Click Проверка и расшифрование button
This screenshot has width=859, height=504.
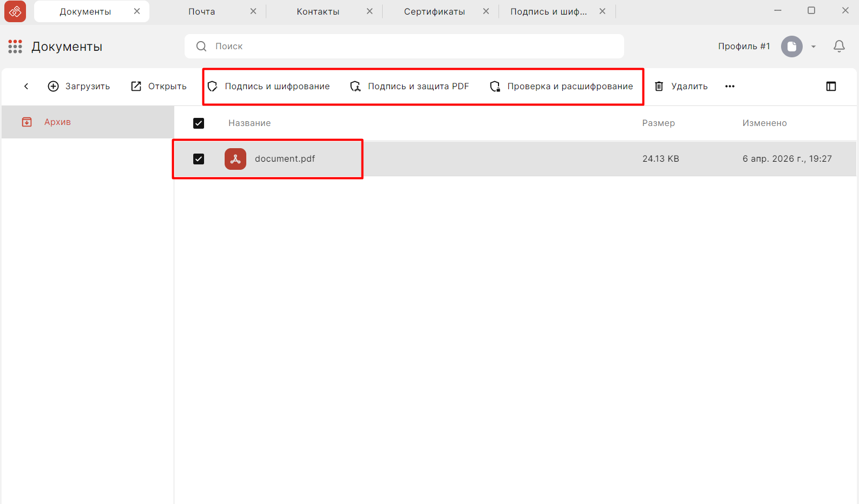point(561,87)
